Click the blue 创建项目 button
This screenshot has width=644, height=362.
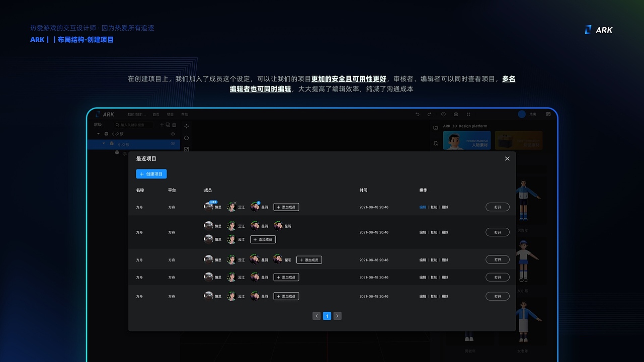click(x=151, y=174)
